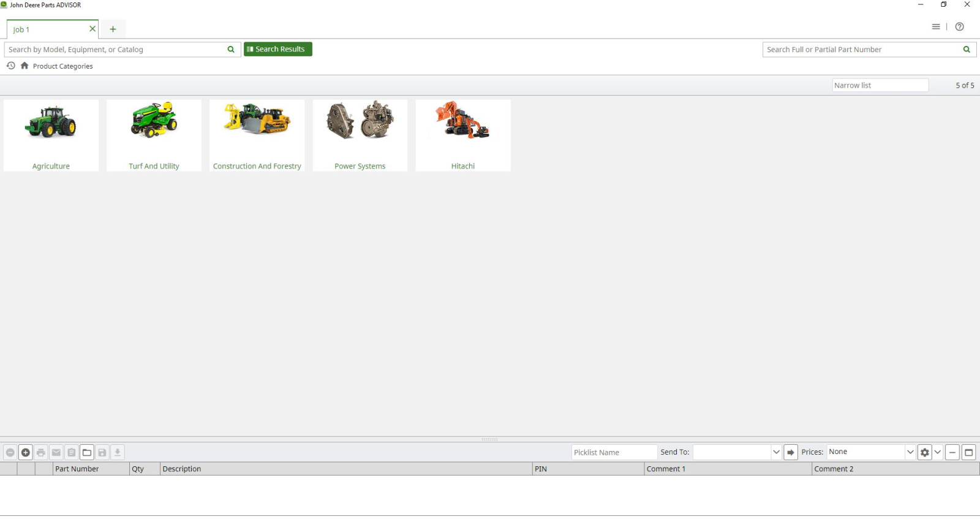
Task: Click the Part Number column header
Action: point(91,469)
